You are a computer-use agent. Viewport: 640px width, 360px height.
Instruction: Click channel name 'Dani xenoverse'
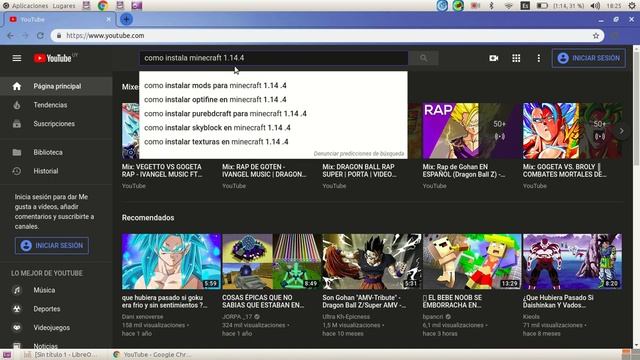point(142,316)
